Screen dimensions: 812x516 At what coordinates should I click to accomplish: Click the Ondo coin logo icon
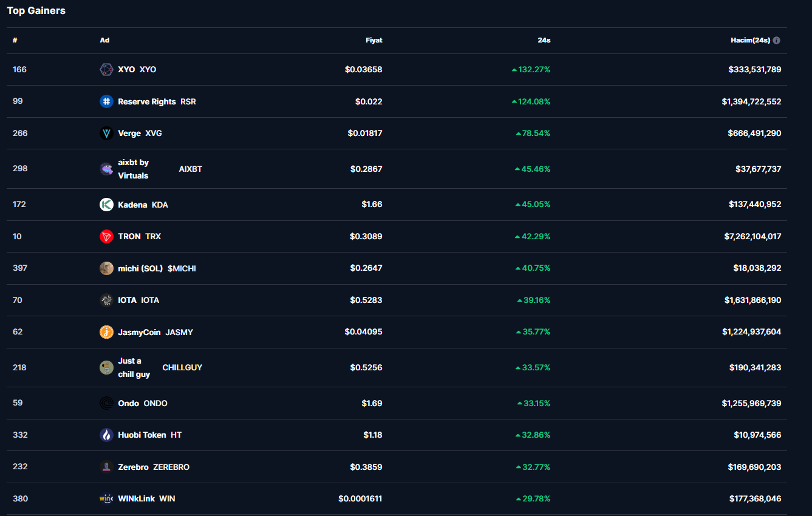click(106, 403)
